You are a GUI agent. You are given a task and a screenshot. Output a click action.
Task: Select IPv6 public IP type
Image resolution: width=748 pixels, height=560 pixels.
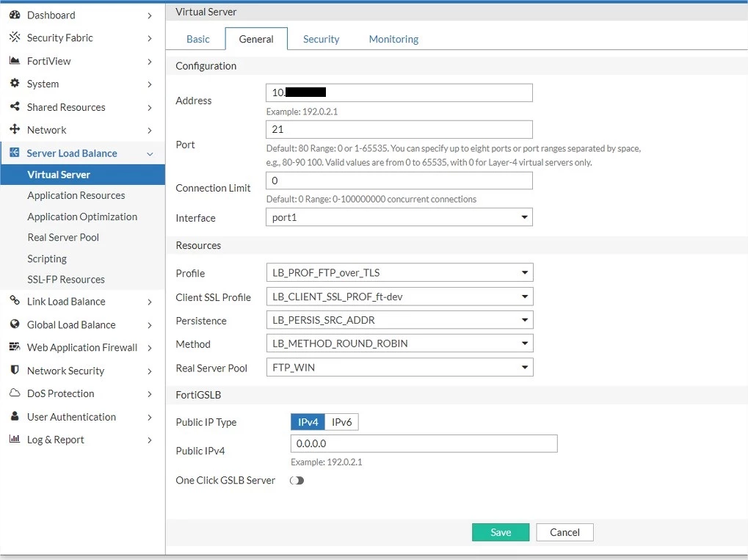click(x=341, y=422)
